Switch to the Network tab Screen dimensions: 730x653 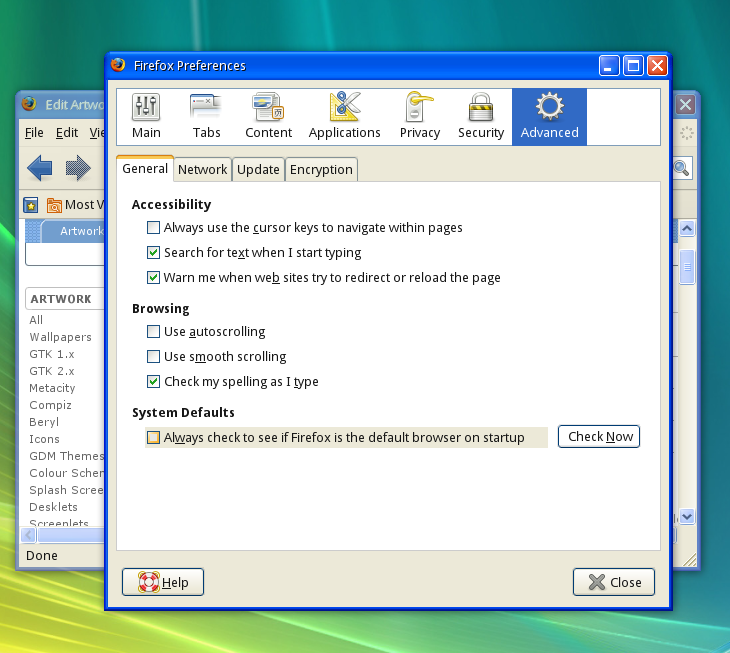pyautogui.click(x=203, y=169)
